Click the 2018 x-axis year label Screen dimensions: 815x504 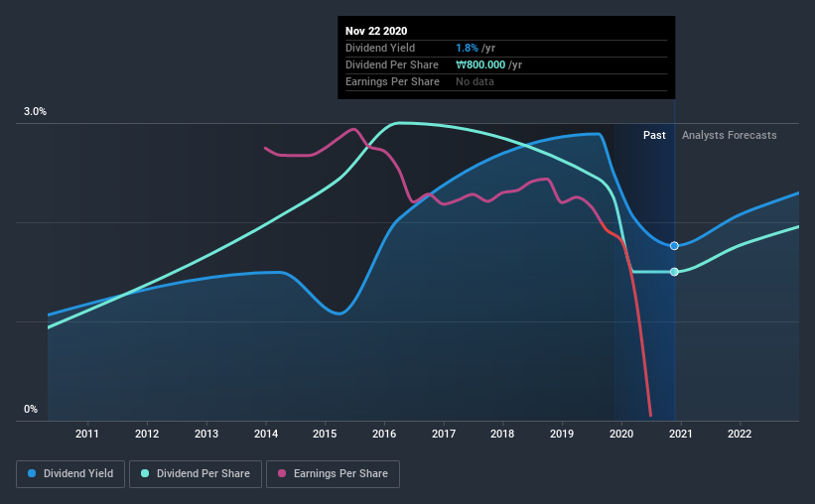(x=502, y=434)
